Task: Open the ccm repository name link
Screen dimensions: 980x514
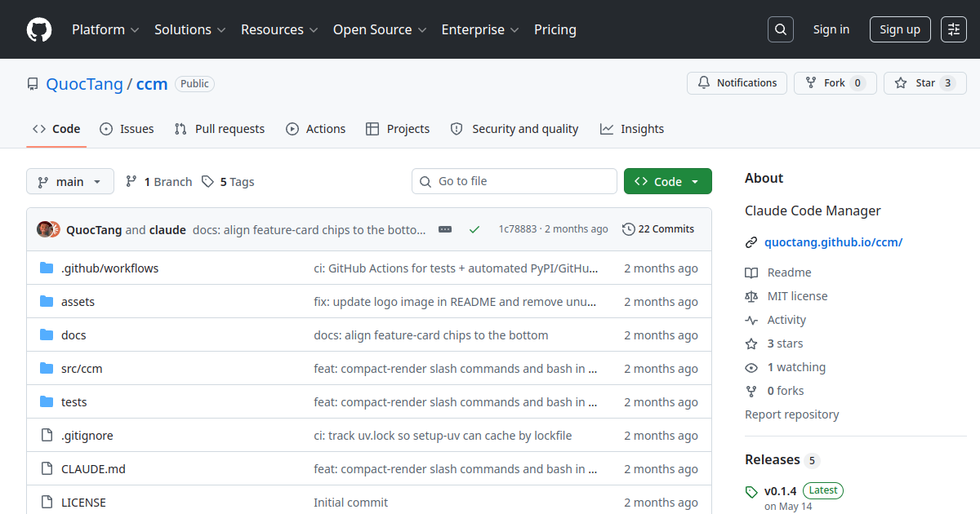Action: (152, 83)
